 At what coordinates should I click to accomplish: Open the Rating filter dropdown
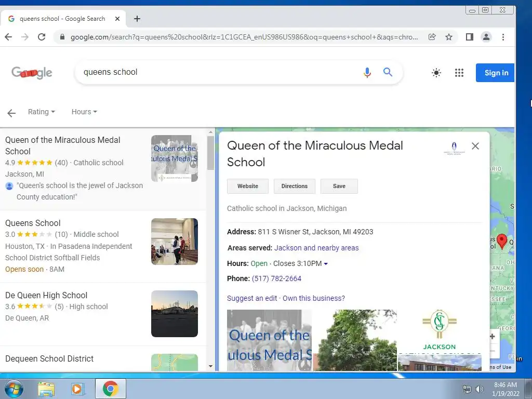tap(42, 112)
